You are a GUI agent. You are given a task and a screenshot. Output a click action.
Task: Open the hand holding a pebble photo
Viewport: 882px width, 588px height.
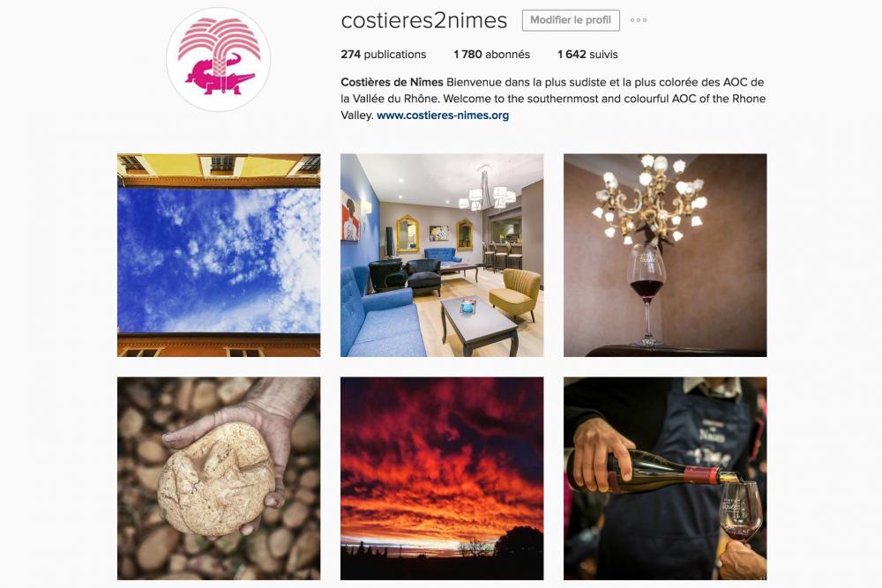pos(219,479)
